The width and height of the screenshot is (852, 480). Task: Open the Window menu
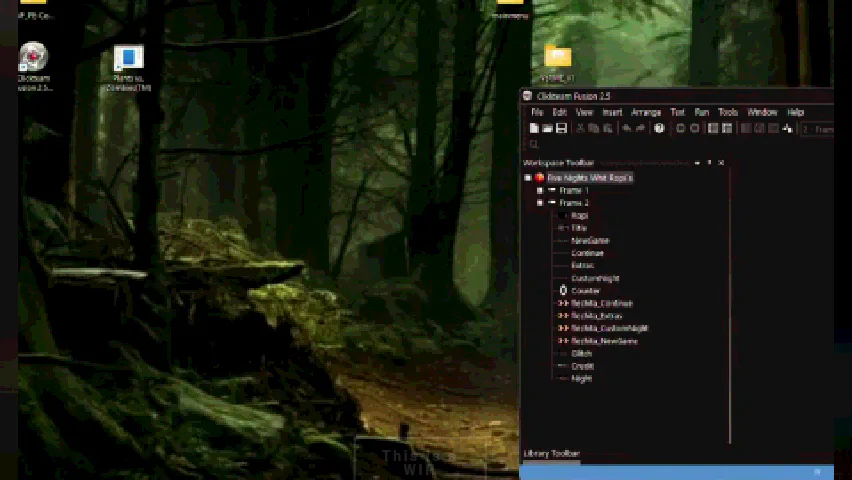coord(762,113)
